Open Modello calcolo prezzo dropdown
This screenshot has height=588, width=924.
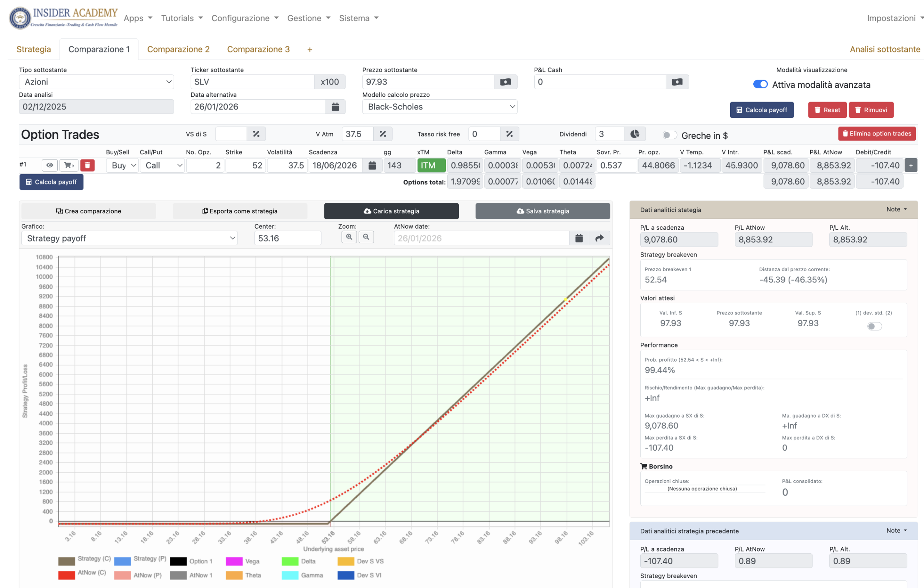click(440, 107)
